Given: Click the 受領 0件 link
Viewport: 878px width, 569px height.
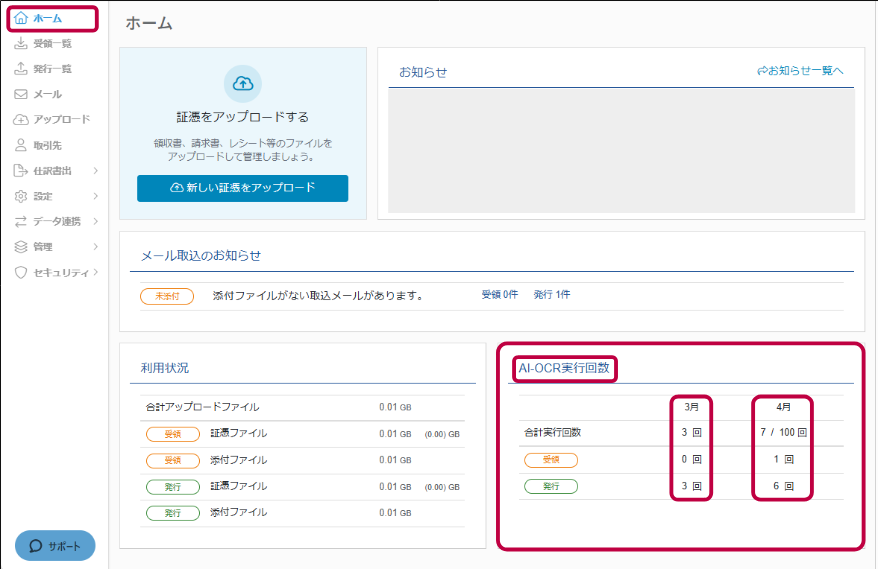Looking at the screenshot, I should 499,295.
